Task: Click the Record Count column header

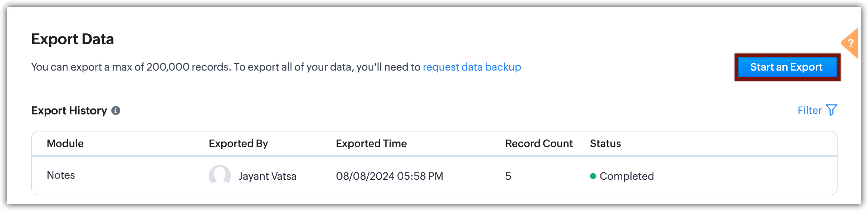Action: click(539, 143)
